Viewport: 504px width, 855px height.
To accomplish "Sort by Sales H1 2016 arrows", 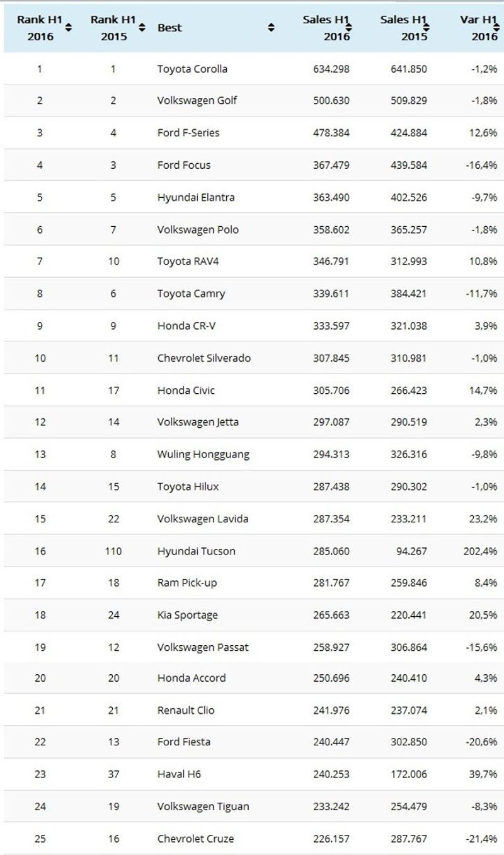I will click(x=348, y=28).
